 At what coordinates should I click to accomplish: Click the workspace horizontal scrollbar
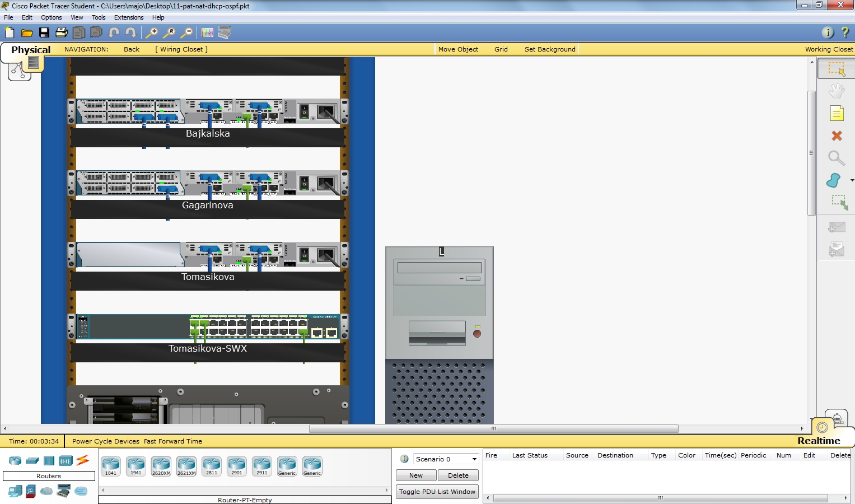493,429
